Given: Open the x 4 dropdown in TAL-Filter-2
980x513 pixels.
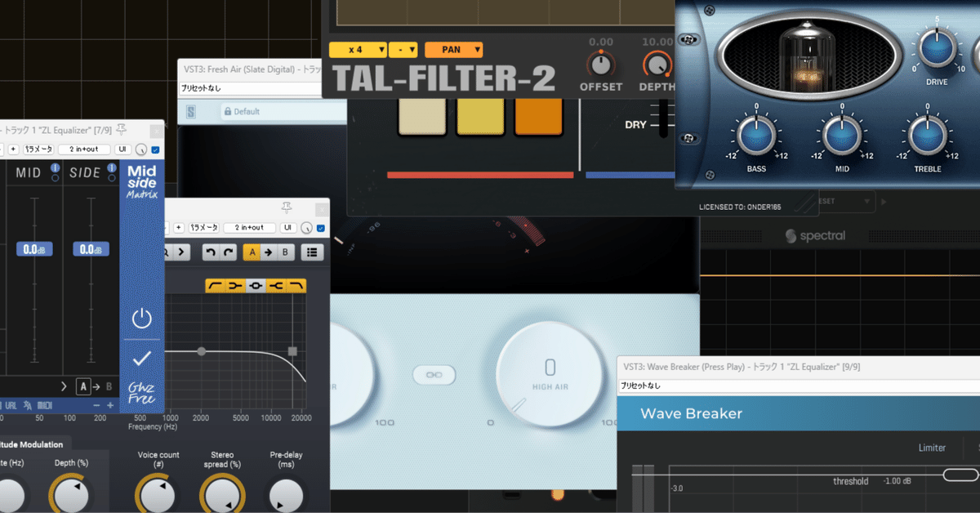Looking at the screenshot, I should click(358, 50).
